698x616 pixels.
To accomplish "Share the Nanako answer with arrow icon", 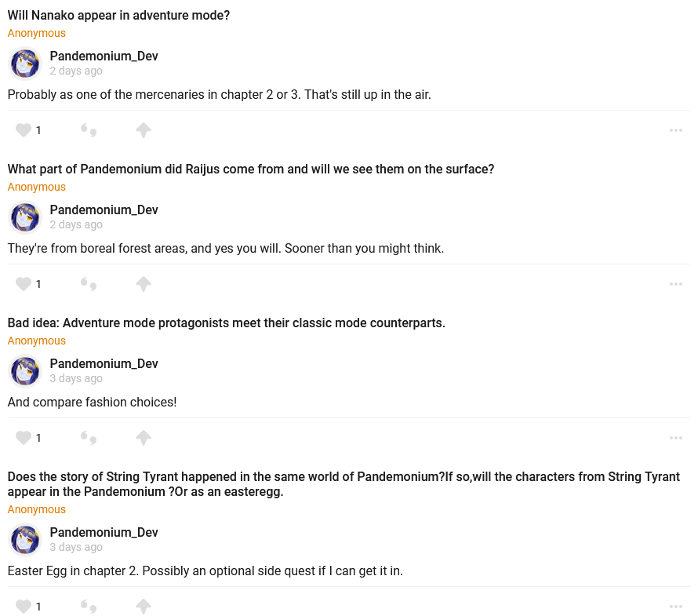I will [x=144, y=130].
